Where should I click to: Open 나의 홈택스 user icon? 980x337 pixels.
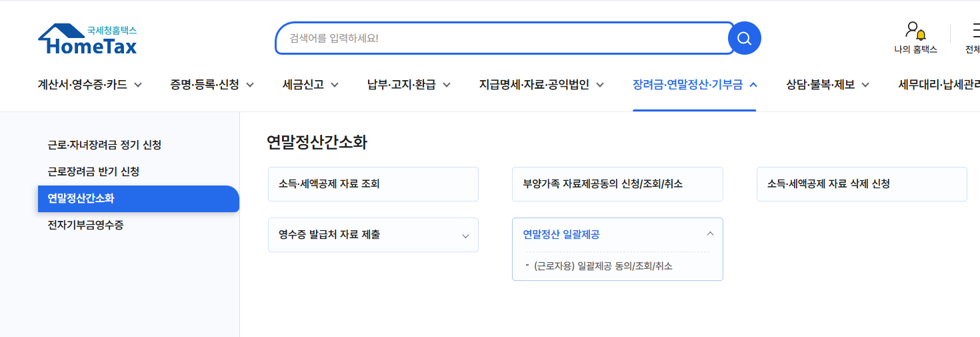point(915,39)
